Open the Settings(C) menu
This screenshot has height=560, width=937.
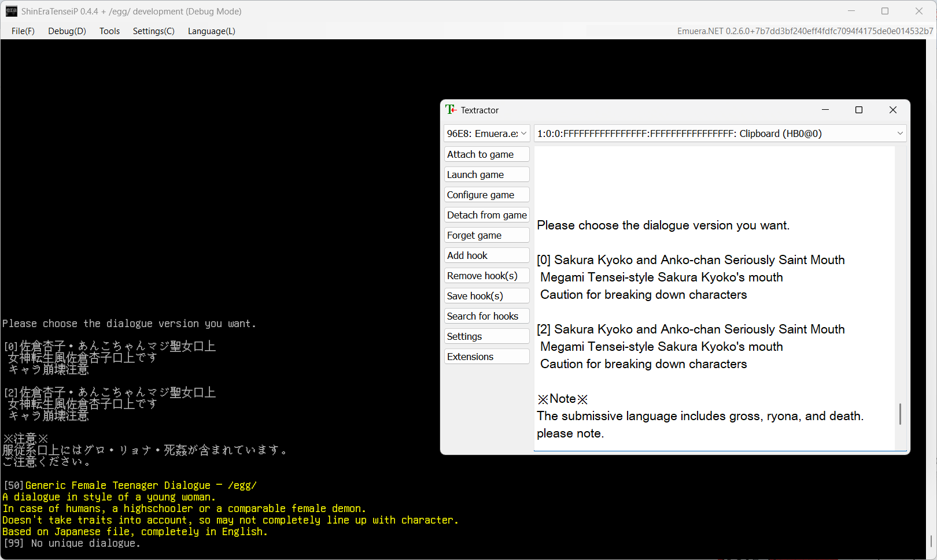click(x=153, y=31)
